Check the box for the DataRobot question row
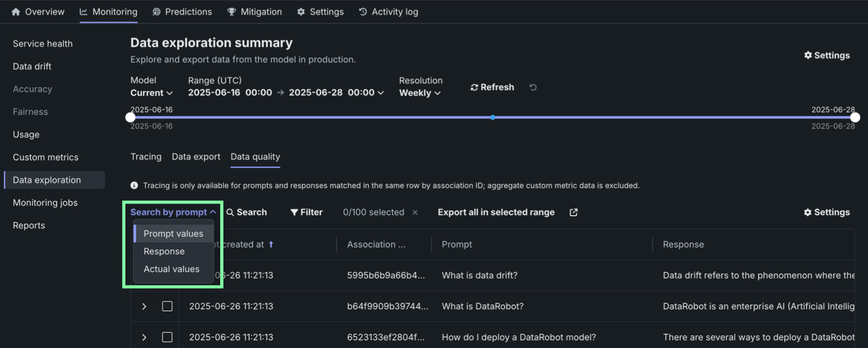 click(167, 306)
